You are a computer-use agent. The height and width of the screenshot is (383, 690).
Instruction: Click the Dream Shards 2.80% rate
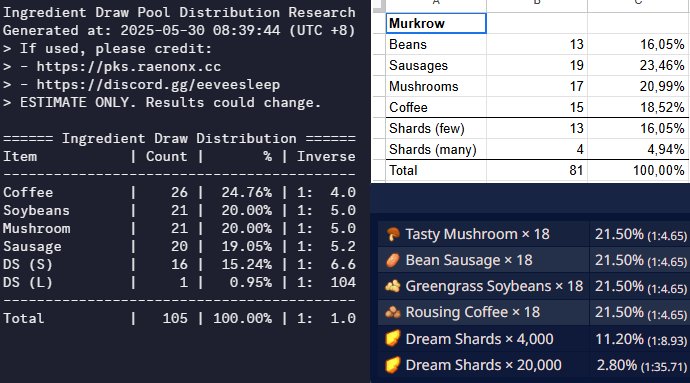tap(617, 365)
